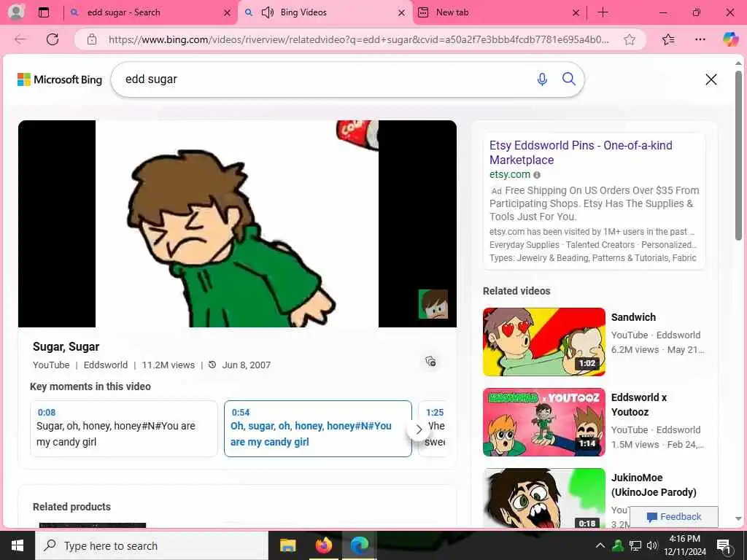Open the tab actions menu icon

pyautogui.click(x=43, y=12)
